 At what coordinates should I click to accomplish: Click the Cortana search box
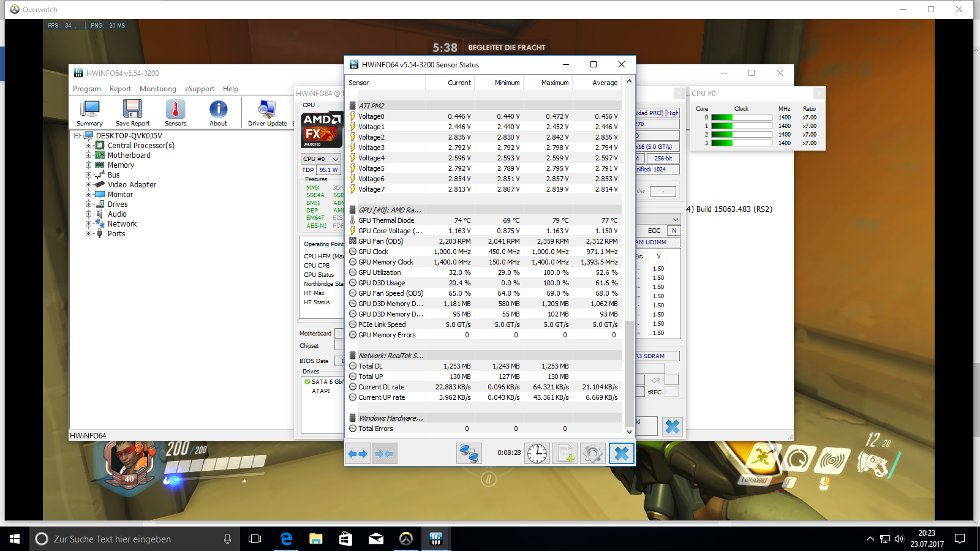coord(135,539)
